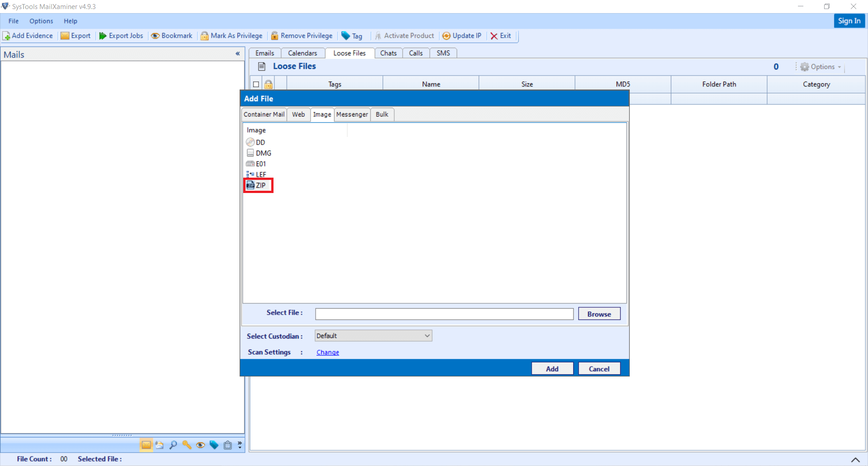Toggle the lock column header icon
Viewport: 868px width, 466px height.
point(269,84)
